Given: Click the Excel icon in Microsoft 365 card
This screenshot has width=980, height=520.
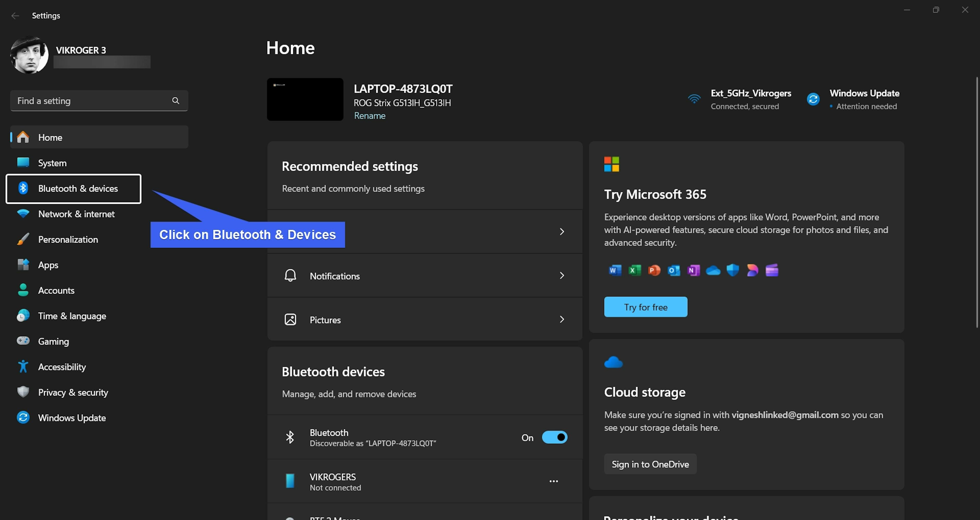Looking at the screenshot, I should tap(634, 270).
